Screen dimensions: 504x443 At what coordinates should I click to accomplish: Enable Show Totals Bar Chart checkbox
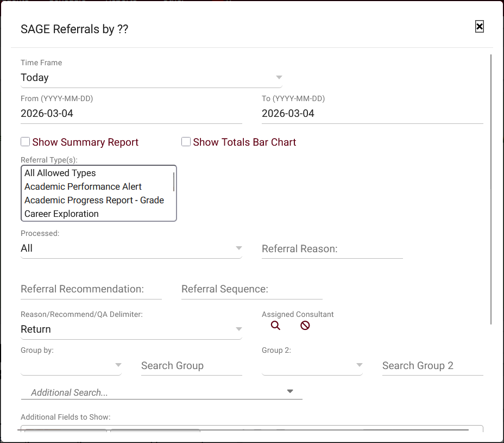click(x=186, y=141)
